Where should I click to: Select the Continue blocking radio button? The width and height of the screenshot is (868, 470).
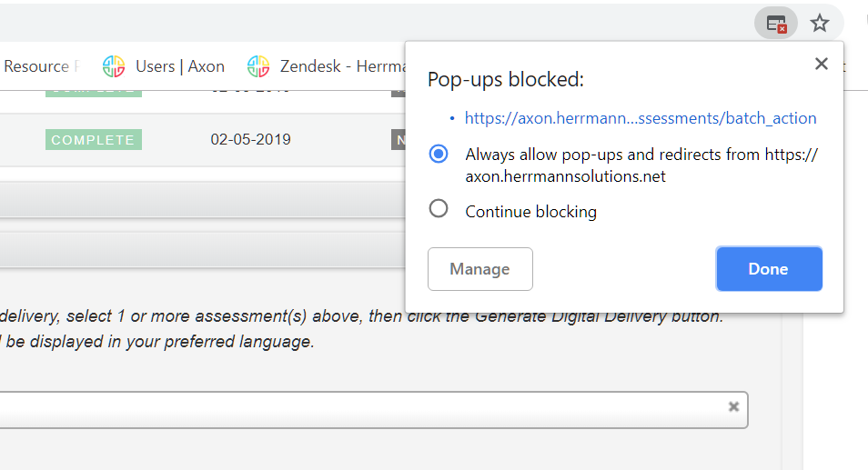439,209
